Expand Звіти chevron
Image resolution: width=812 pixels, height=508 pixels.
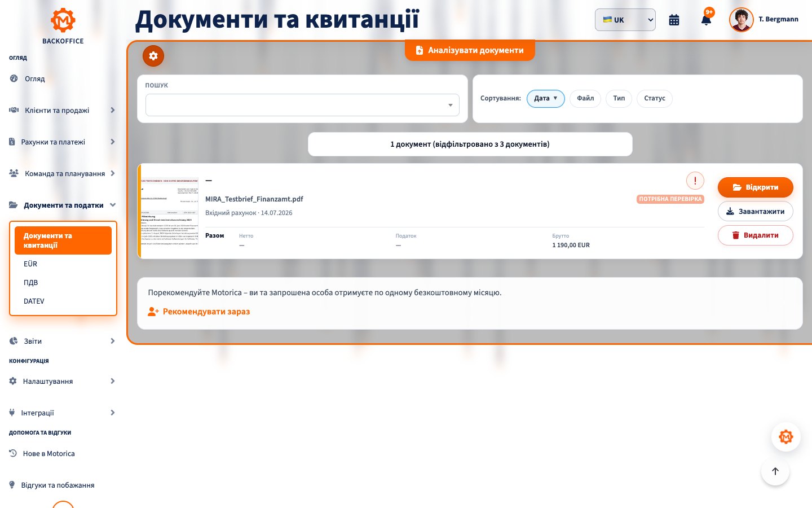113,341
